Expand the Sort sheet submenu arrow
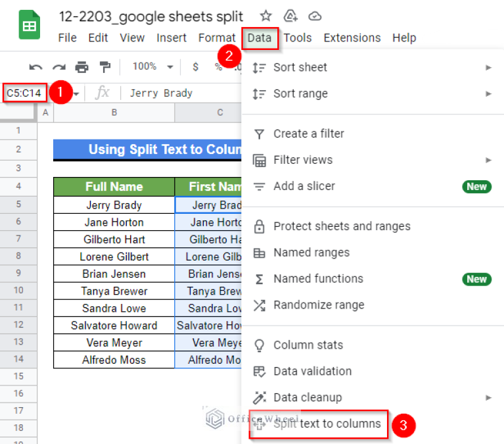This screenshot has height=444, width=504. (488, 68)
